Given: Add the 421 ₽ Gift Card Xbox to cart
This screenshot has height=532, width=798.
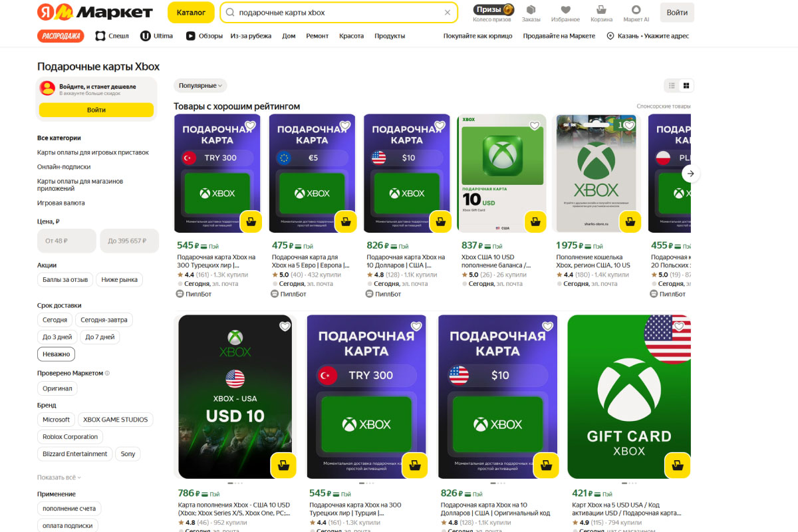Looking at the screenshot, I should pos(678,465).
